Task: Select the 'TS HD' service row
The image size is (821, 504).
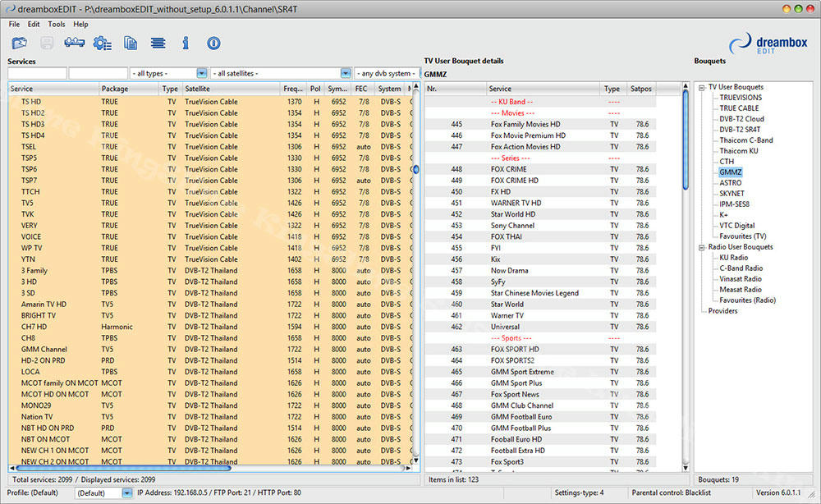Action: [210, 102]
